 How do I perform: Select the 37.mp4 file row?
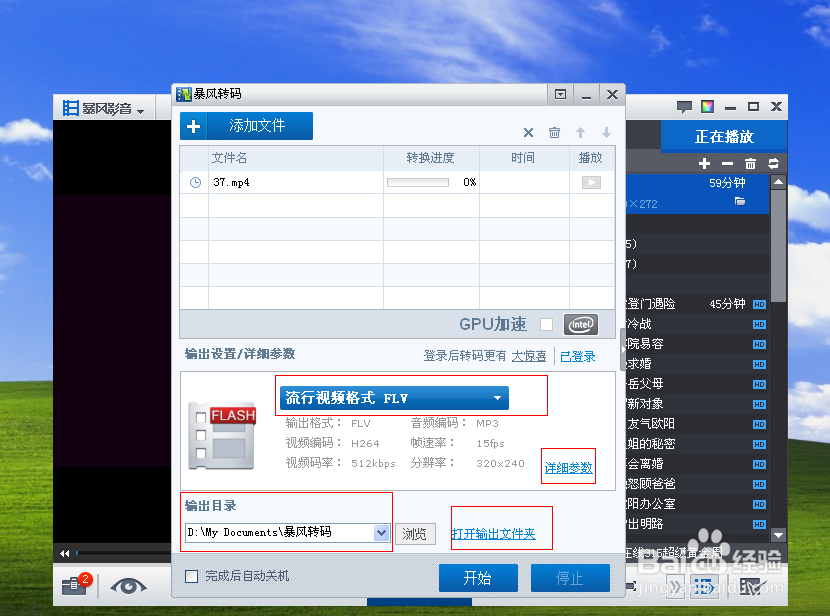[397, 183]
